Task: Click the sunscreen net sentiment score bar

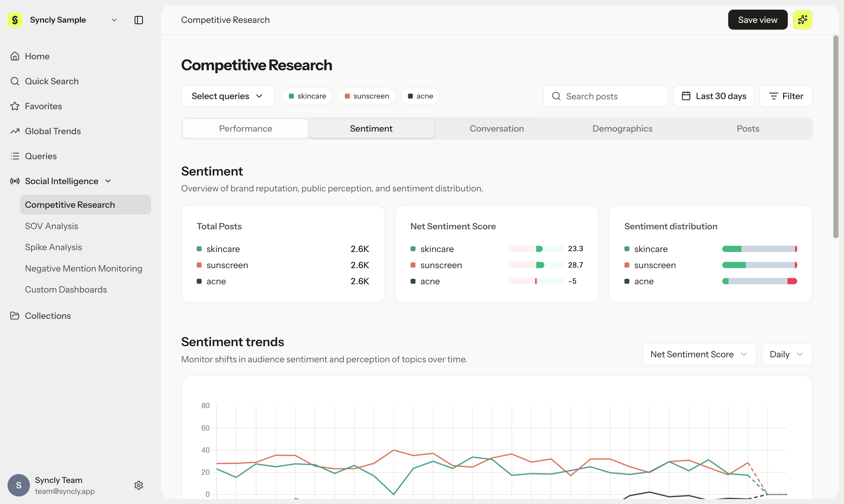Action: pos(536,265)
